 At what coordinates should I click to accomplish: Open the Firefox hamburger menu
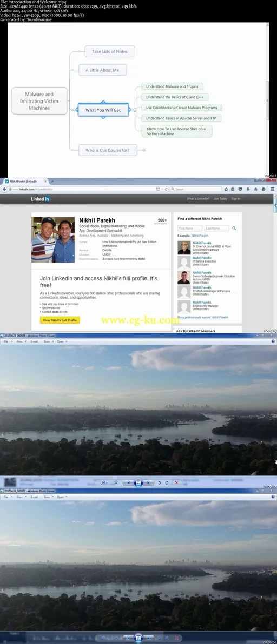[272, 189]
